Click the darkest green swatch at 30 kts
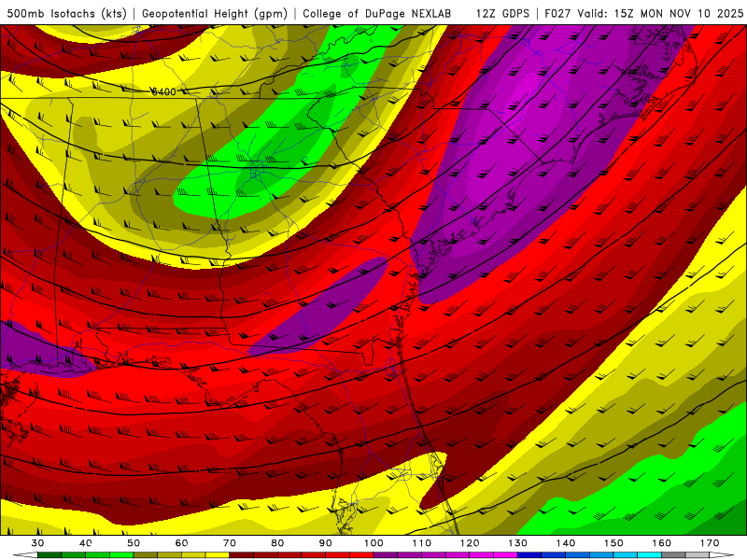The width and height of the screenshot is (747, 560). [x=49, y=554]
